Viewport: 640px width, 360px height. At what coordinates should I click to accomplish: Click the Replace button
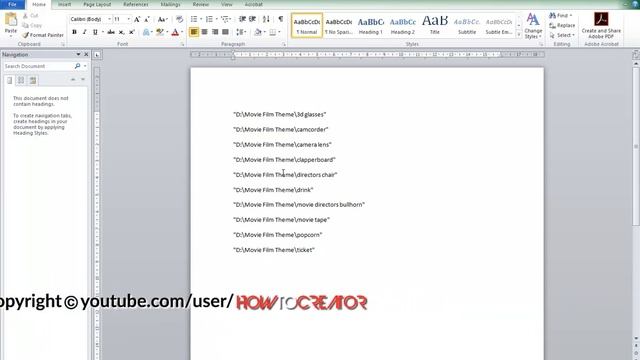click(562, 25)
